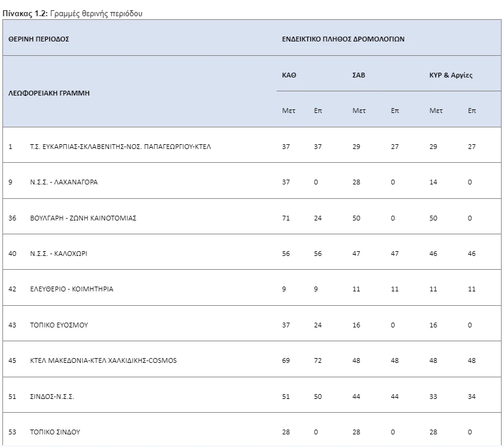Select the ΘΕΡΙΝΗ ΠΕΡΙΟΔΟΣ header cell

pos(38,38)
